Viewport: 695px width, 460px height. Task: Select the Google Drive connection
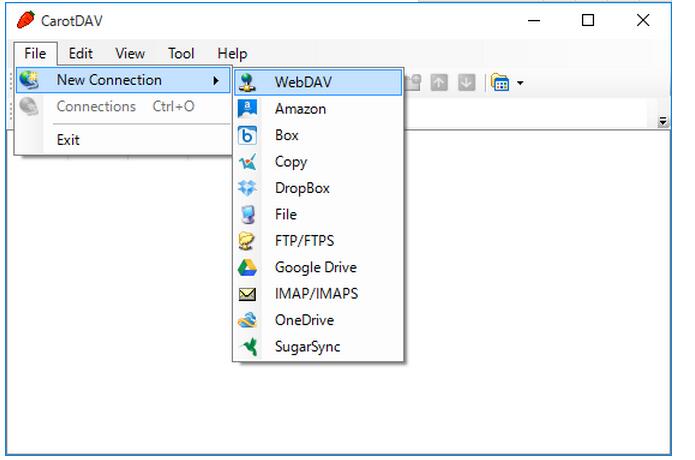[x=315, y=267]
